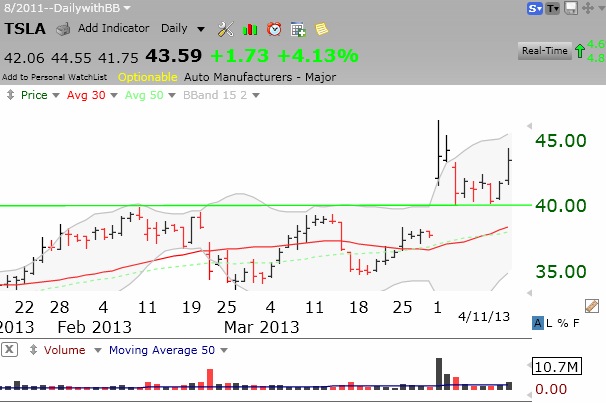Expand the Volume indicator dropdown
The width and height of the screenshot is (606, 403).
point(98,350)
